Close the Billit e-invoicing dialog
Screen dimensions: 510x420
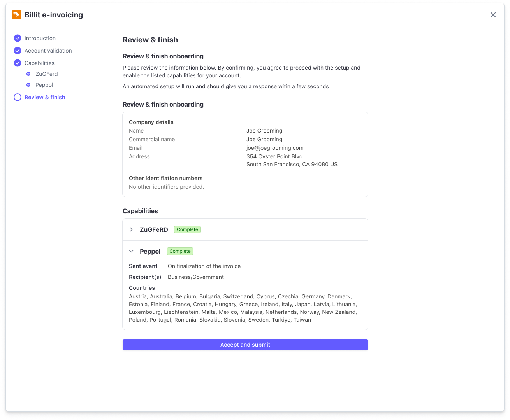(x=493, y=15)
